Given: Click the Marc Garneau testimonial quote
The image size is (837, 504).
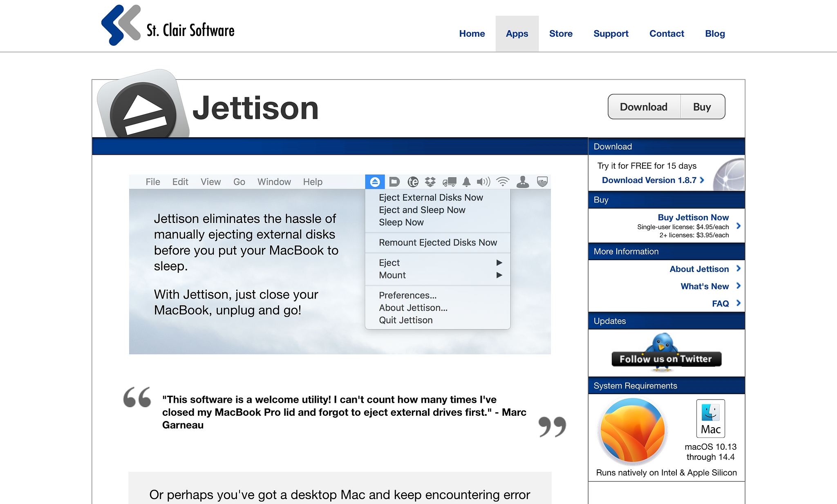Looking at the screenshot, I should pyautogui.click(x=344, y=412).
